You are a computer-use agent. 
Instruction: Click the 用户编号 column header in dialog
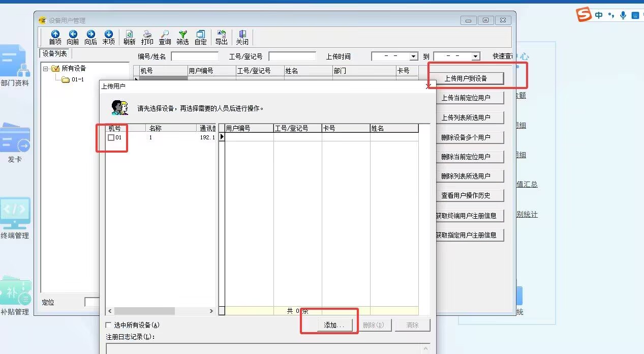click(249, 128)
